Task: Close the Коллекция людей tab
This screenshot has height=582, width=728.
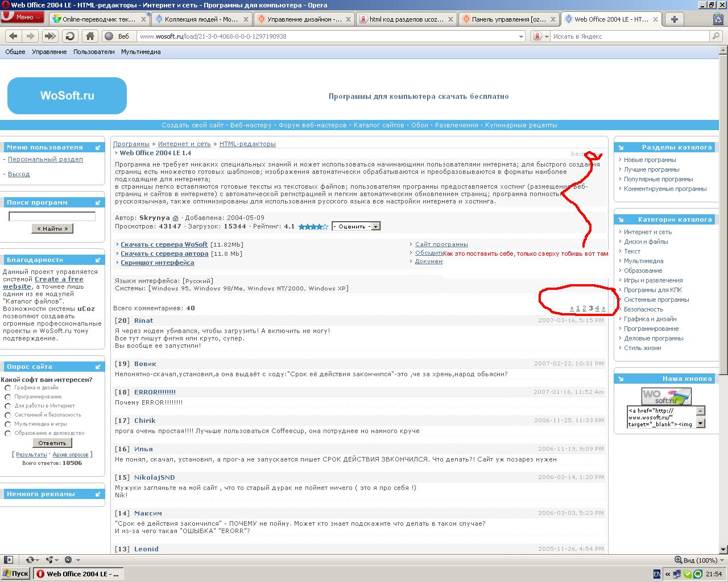Action: [246, 19]
